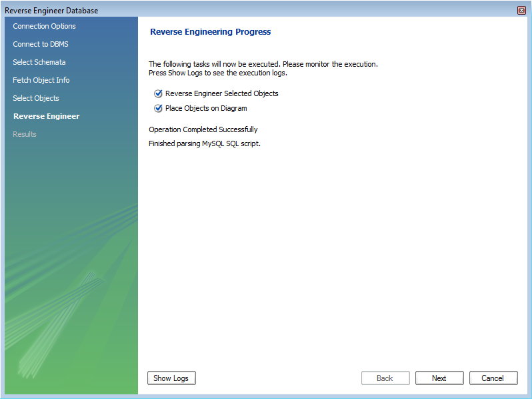Click the checkmark icon beside Place Objects on Diagram
The image size is (532, 399).
pos(158,109)
